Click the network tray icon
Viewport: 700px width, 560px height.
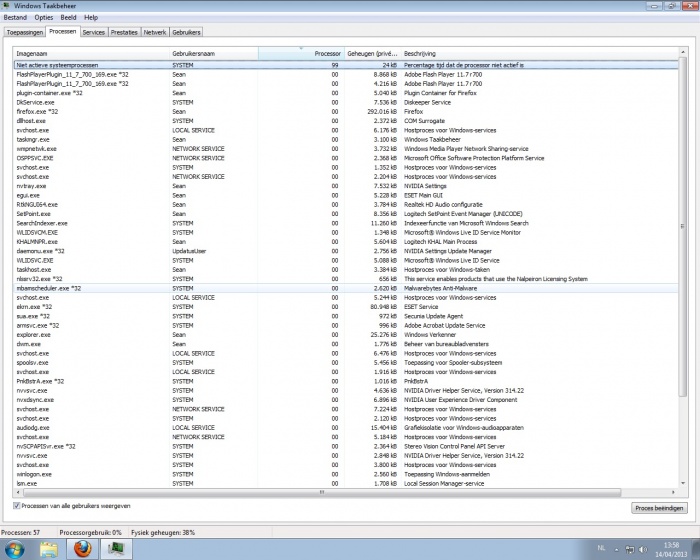(629, 549)
